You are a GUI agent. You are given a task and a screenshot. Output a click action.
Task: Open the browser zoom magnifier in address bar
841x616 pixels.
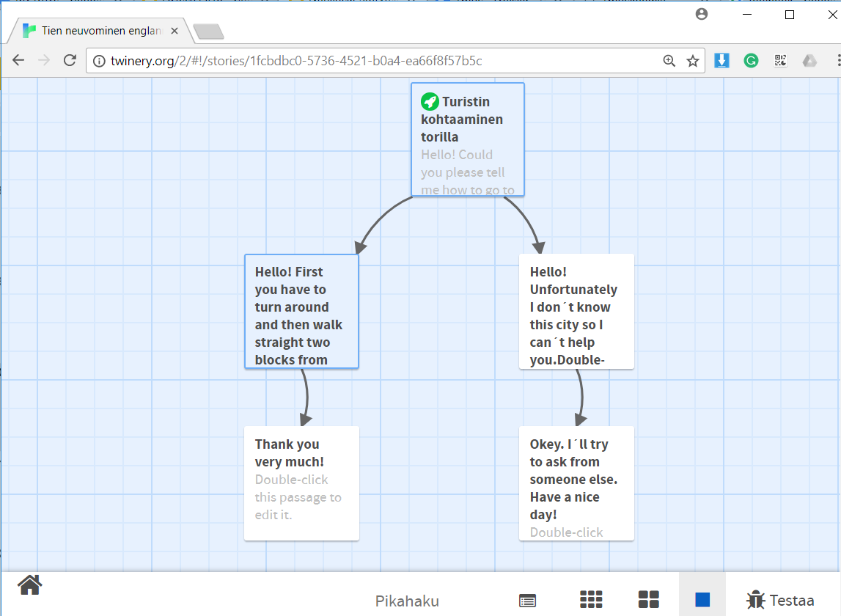pos(669,61)
